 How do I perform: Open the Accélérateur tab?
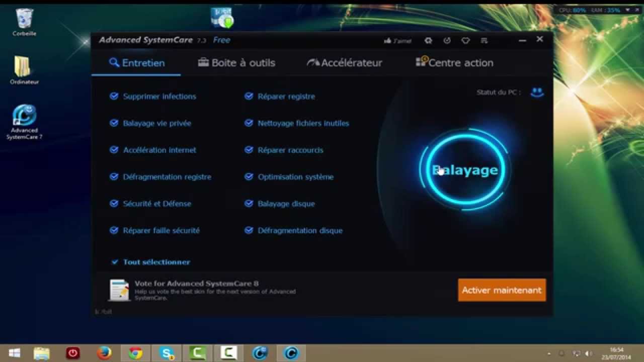[x=345, y=63]
